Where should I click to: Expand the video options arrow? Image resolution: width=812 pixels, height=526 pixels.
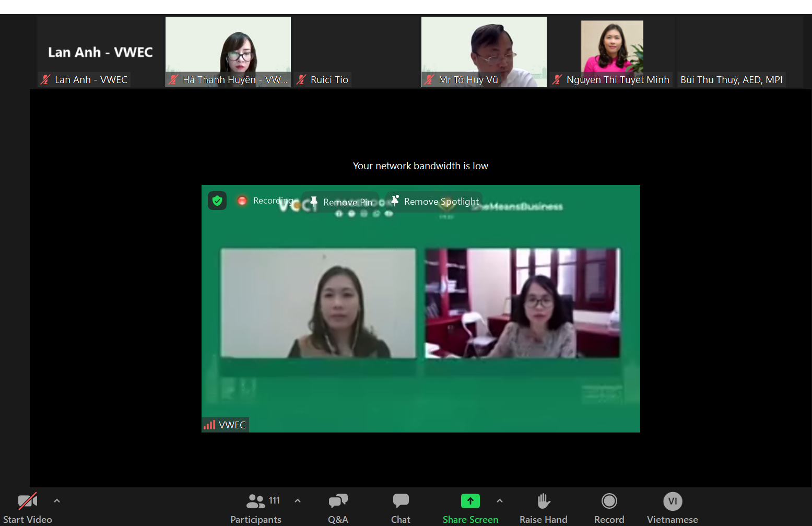point(57,501)
